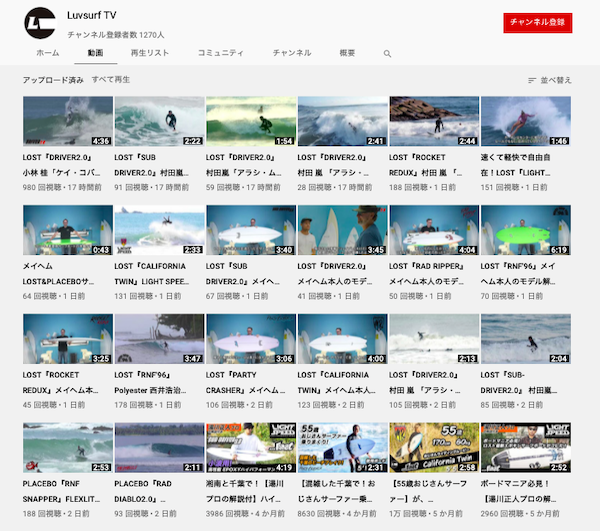The image size is (600, 531).
Task: Open the 2:31 混雑した千葉で video thumbnail
Action: coord(342,448)
